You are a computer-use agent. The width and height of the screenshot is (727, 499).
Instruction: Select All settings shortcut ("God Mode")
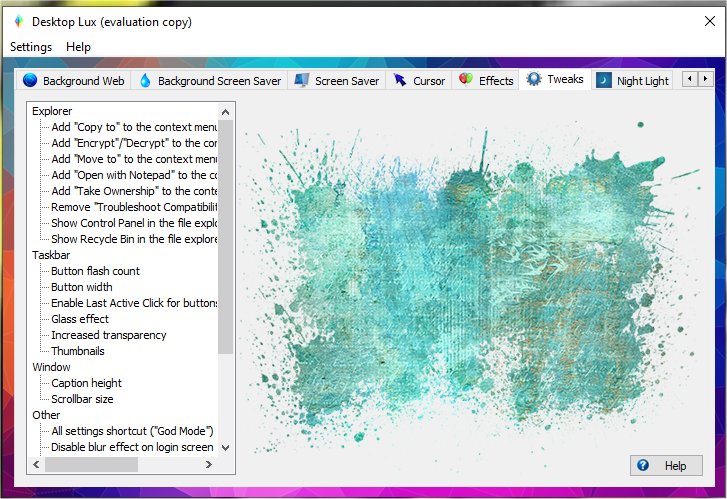point(133,431)
